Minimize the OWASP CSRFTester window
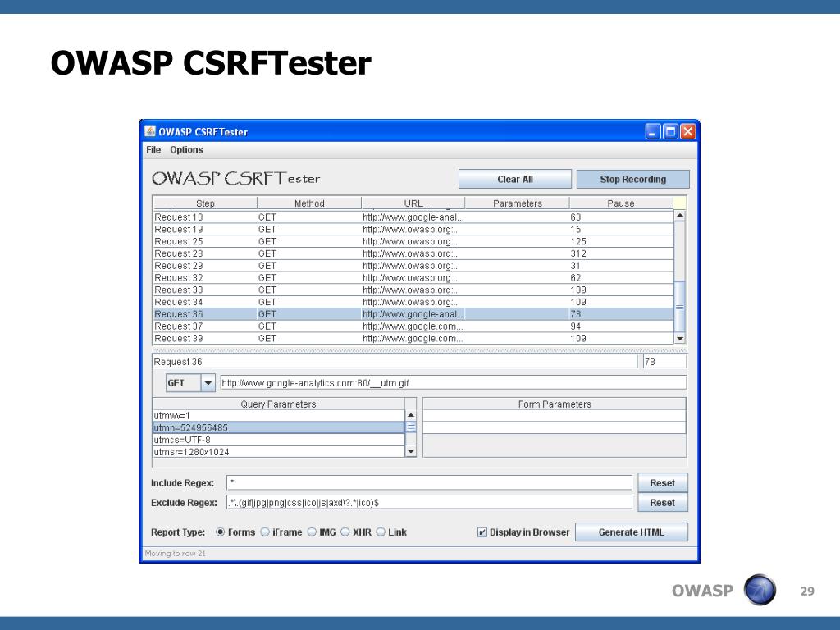The image size is (840, 630). [x=652, y=131]
